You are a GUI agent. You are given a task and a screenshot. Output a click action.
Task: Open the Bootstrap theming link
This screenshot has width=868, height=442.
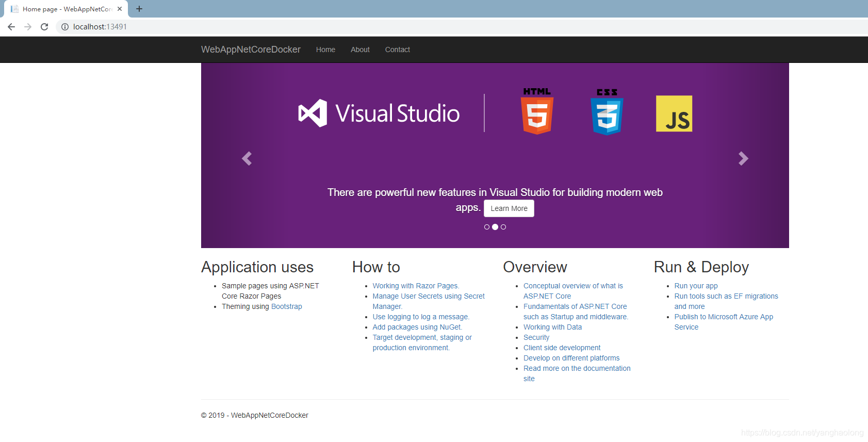point(287,306)
